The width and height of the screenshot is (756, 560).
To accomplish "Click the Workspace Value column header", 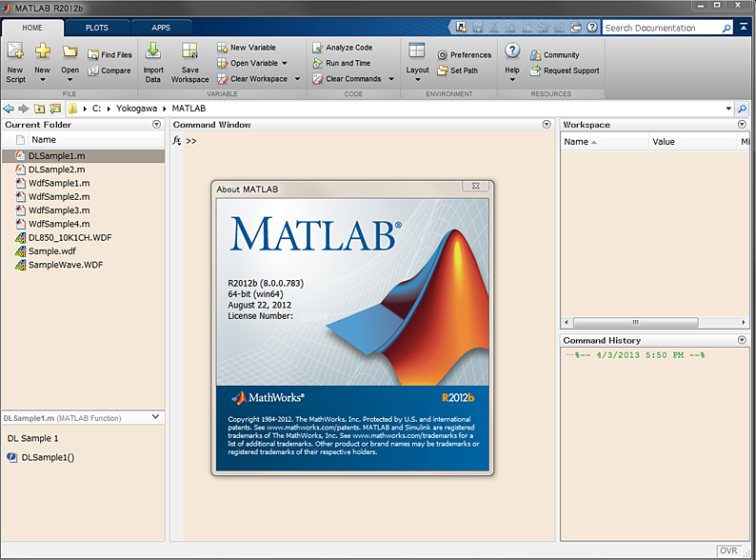I will [x=693, y=142].
